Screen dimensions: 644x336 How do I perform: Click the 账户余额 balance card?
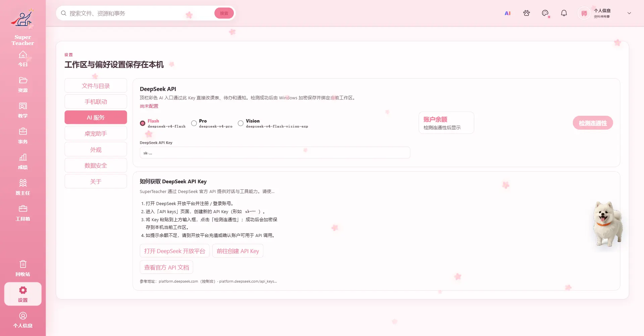pos(446,123)
